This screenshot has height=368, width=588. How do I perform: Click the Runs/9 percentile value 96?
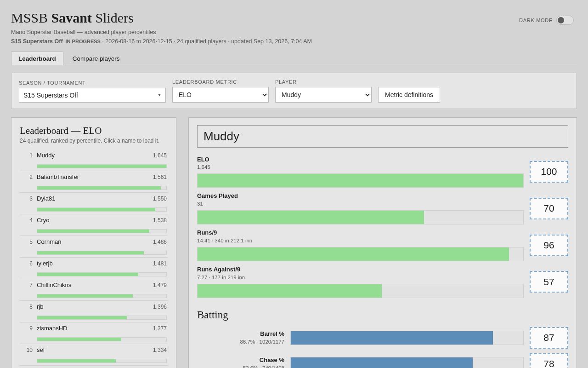pyautogui.click(x=549, y=245)
